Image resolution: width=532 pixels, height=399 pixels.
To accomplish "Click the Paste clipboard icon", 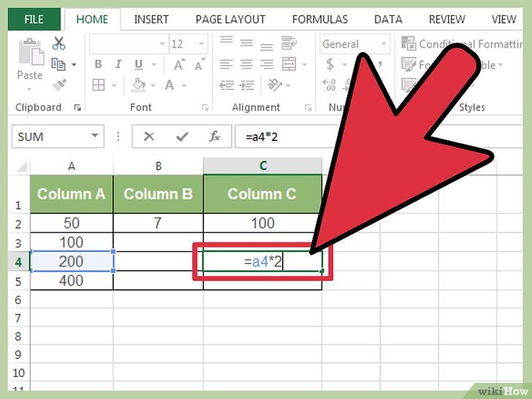I will (31, 52).
